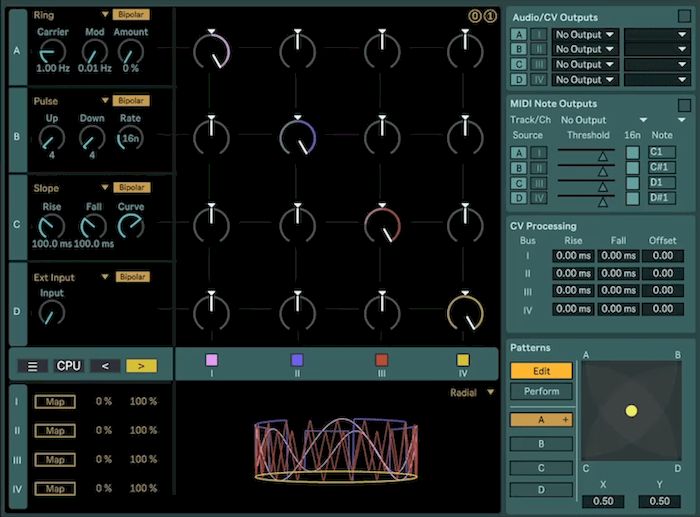The height and width of the screenshot is (517, 700).
Task: Click the Bipolar button for Slope
Action: (x=131, y=188)
